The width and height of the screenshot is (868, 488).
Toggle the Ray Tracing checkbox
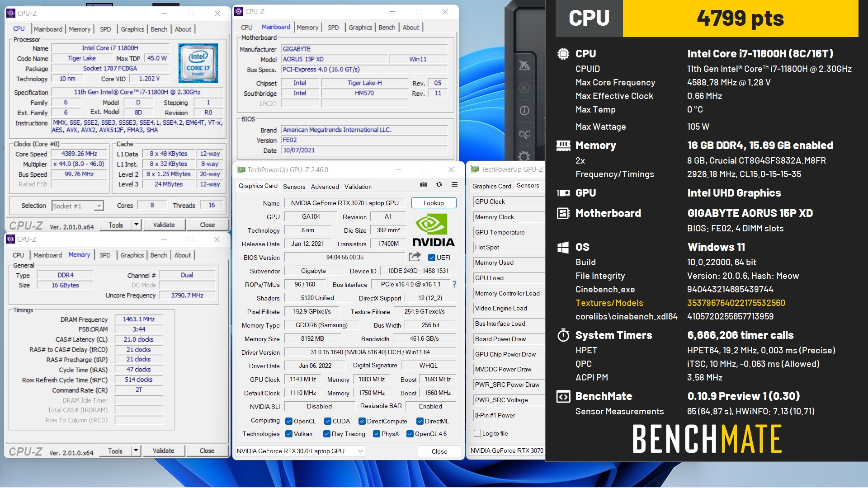[x=327, y=434]
